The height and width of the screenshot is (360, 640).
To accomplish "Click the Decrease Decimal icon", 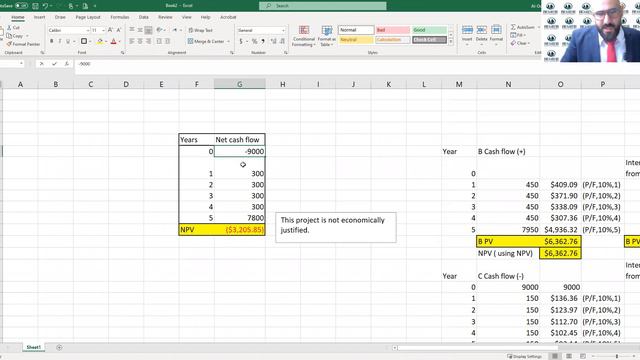I will [282, 41].
